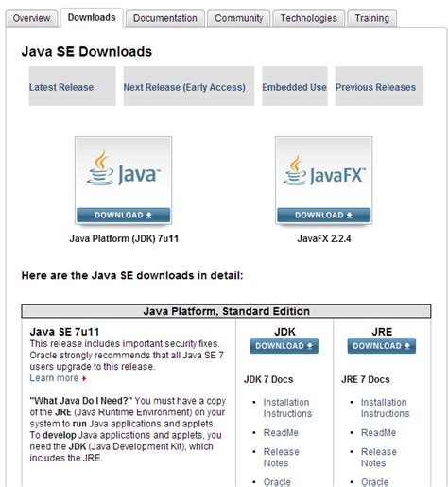Click the Java SE 7u11 heading
Image resolution: width=448 pixels, height=487 pixels.
[64, 332]
